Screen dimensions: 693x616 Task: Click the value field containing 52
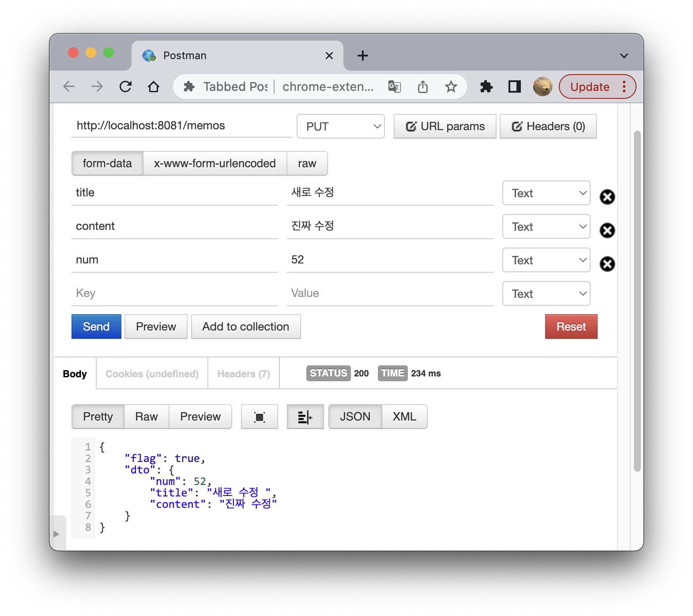[x=390, y=260]
